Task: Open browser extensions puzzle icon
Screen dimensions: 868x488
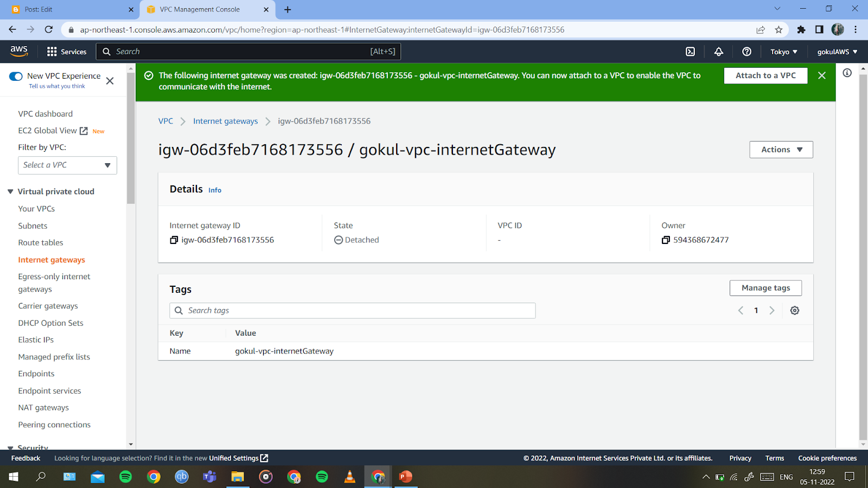Action: (x=801, y=29)
